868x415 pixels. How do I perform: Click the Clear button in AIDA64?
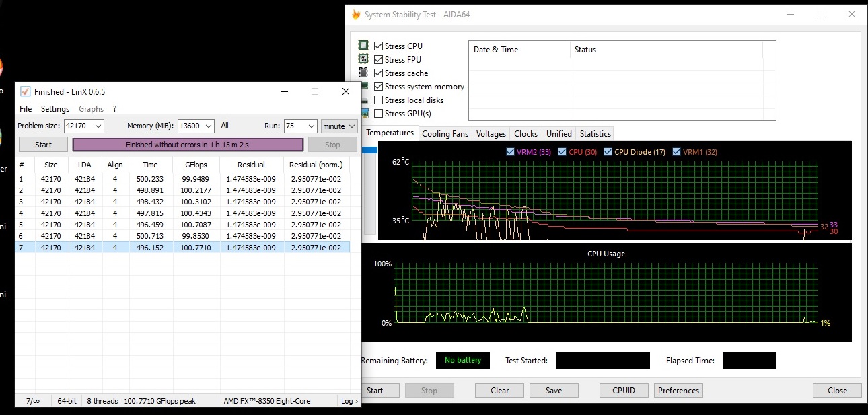[x=500, y=390]
